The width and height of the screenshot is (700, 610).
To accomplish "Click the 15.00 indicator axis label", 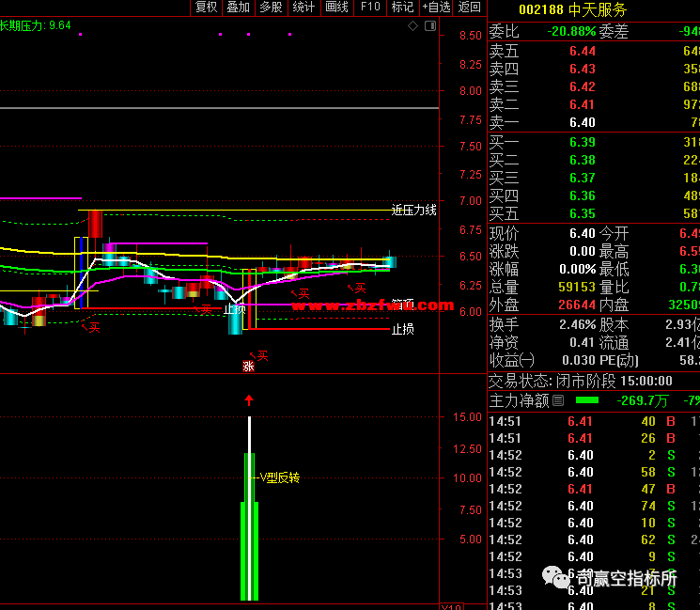I will 467,417.
